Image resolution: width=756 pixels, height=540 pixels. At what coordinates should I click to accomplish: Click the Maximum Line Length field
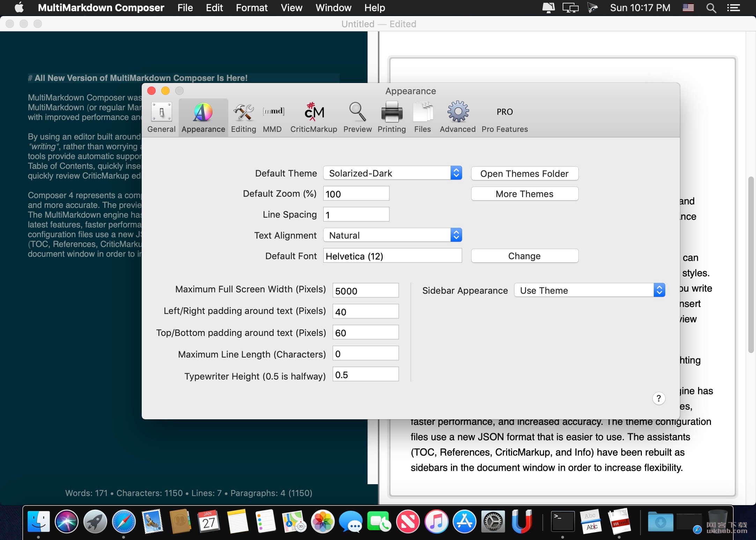click(365, 353)
